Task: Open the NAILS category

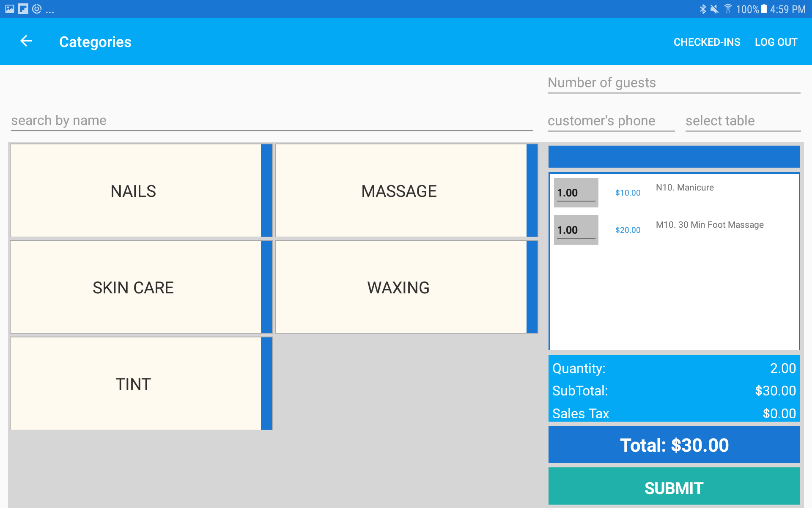Action: coord(132,191)
